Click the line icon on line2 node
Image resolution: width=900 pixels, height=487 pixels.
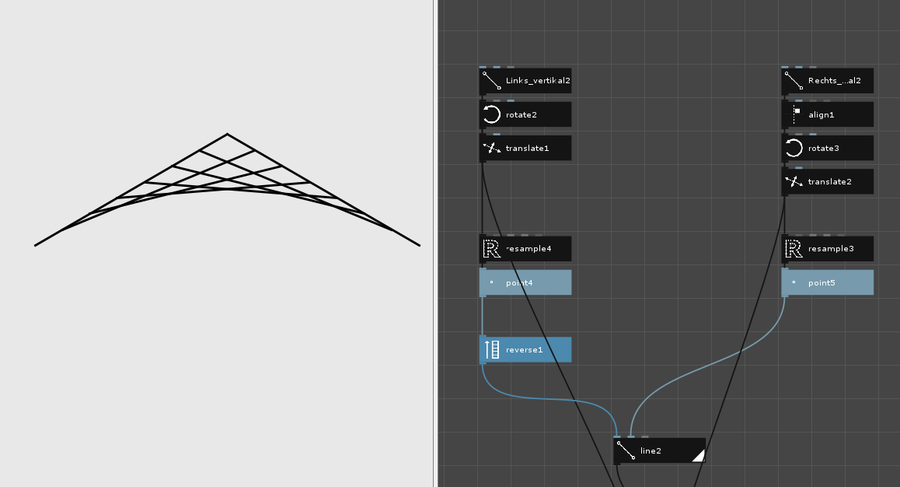pyautogui.click(x=626, y=451)
